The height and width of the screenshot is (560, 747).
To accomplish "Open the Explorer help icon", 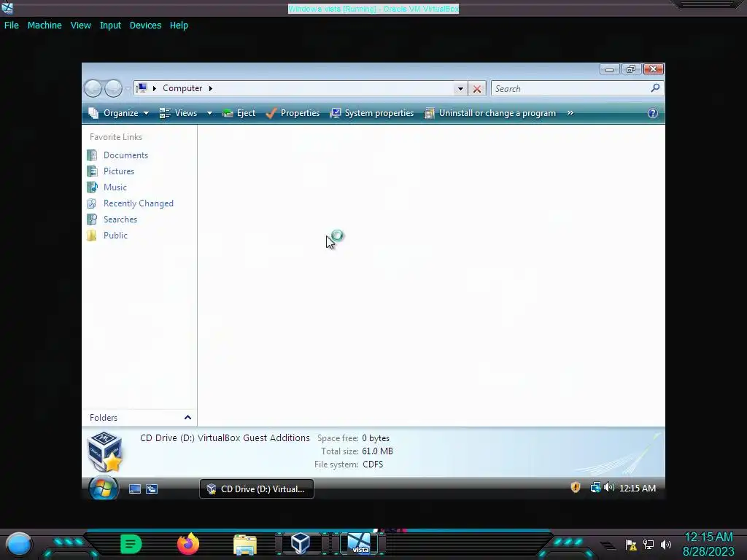I will (653, 113).
